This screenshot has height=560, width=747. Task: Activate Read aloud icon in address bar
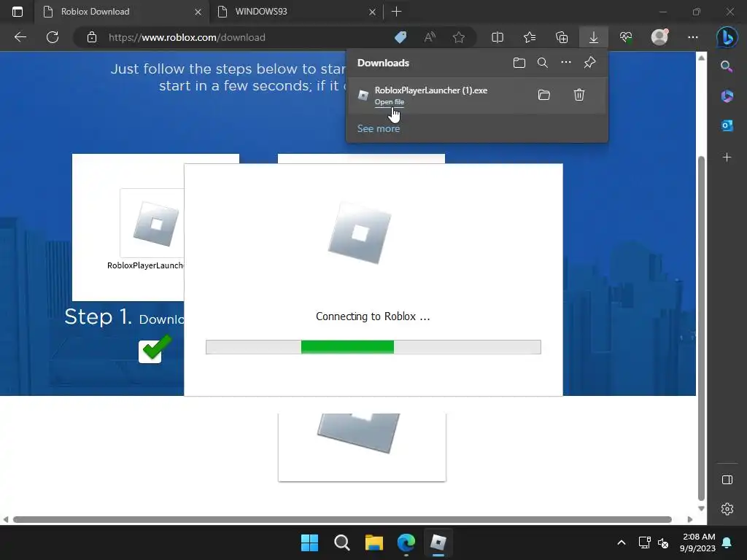pos(430,37)
